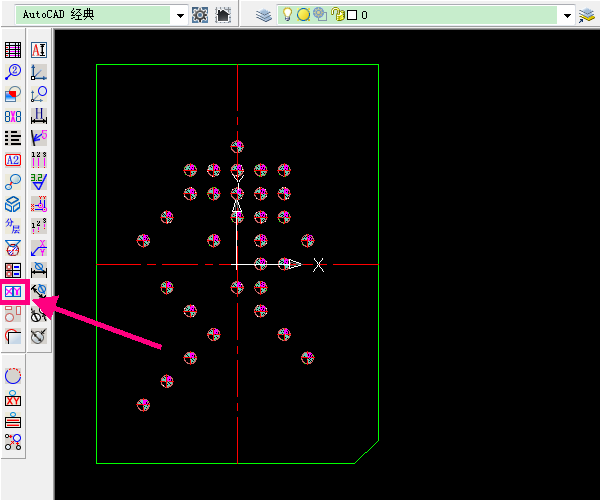Select the blue arrow X Y icon

[39, 248]
